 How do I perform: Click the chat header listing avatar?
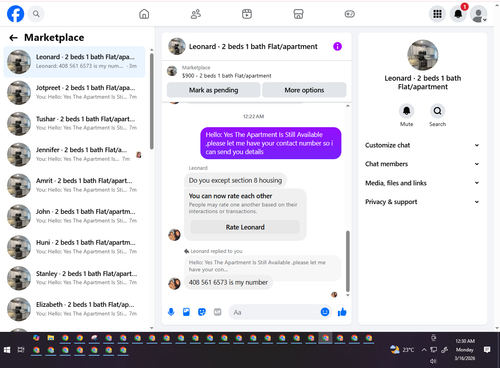pyautogui.click(x=177, y=46)
